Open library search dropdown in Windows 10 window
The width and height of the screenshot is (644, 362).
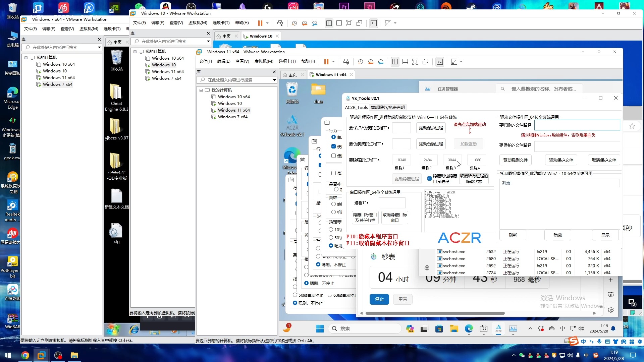[208, 42]
